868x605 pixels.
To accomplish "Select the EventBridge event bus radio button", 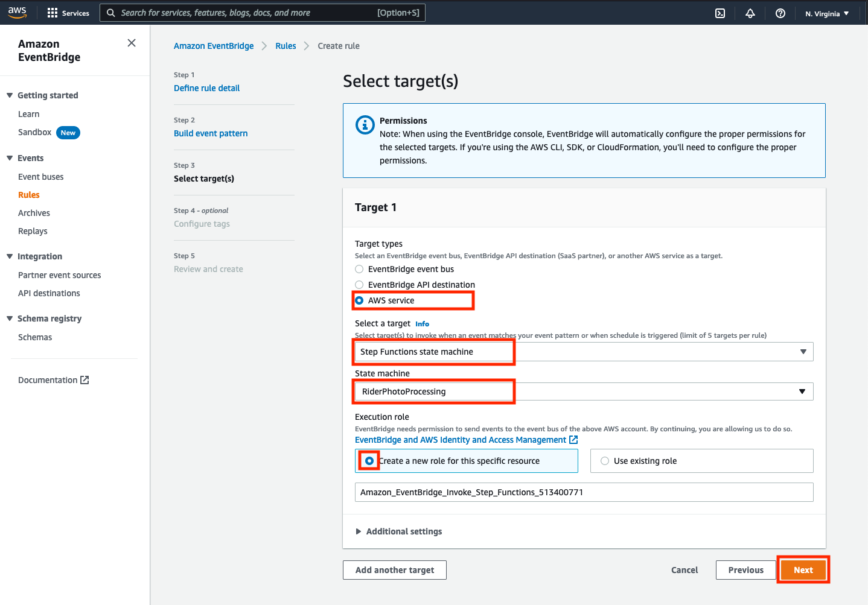I will click(359, 269).
